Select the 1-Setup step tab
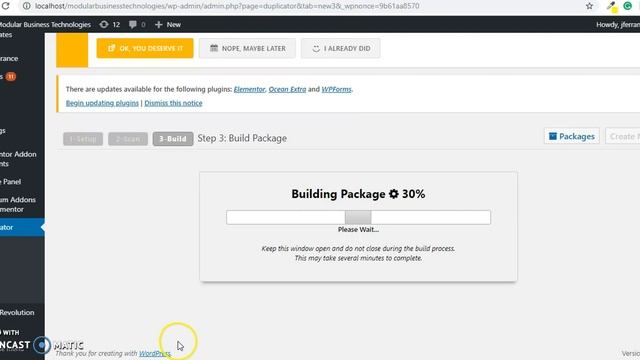640x360 pixels. point(83,139)
